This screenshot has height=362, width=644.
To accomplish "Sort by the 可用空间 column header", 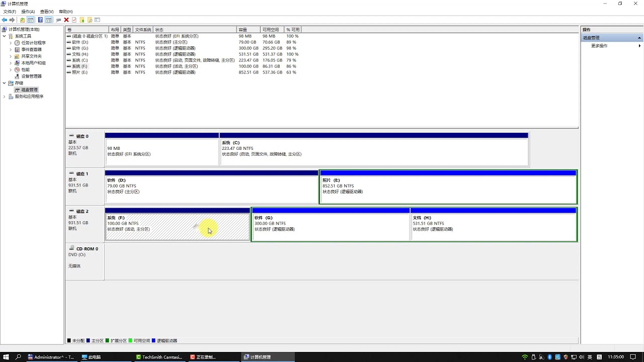I will click(x=273, y=30).
